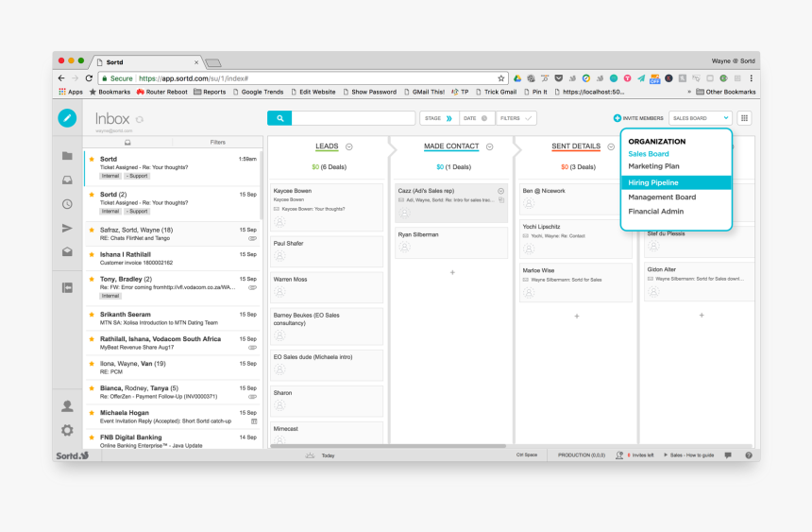Click the inbox tray icon tab above the email list
812x532 pixels.
(127, 142)
